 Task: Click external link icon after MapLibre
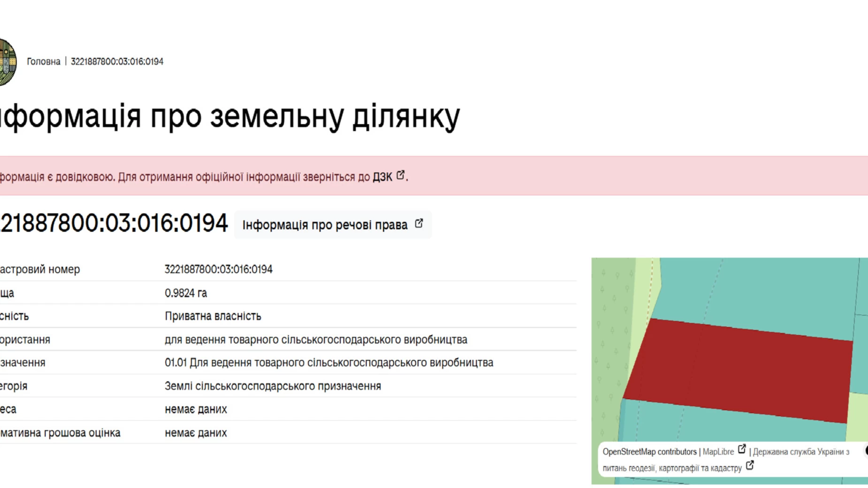pyautogui.click(x=742, y=450)
